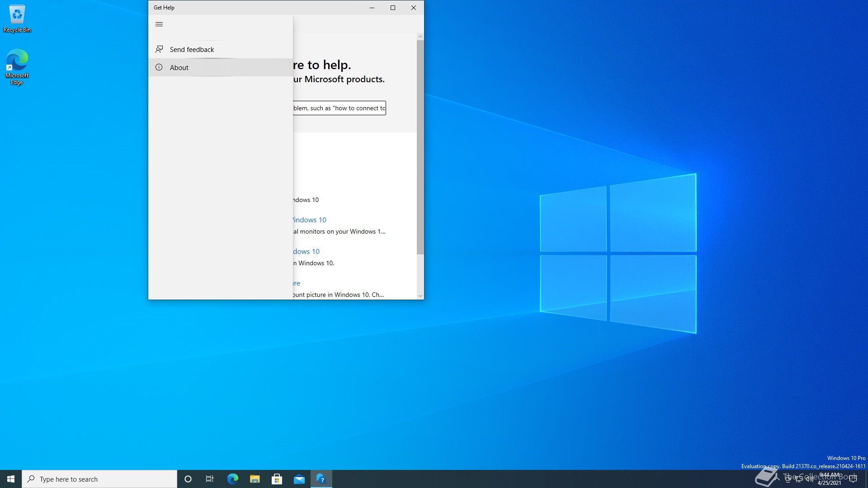
Task: Click the 'Type here to search' taskbar box
Action: (99, 479)
